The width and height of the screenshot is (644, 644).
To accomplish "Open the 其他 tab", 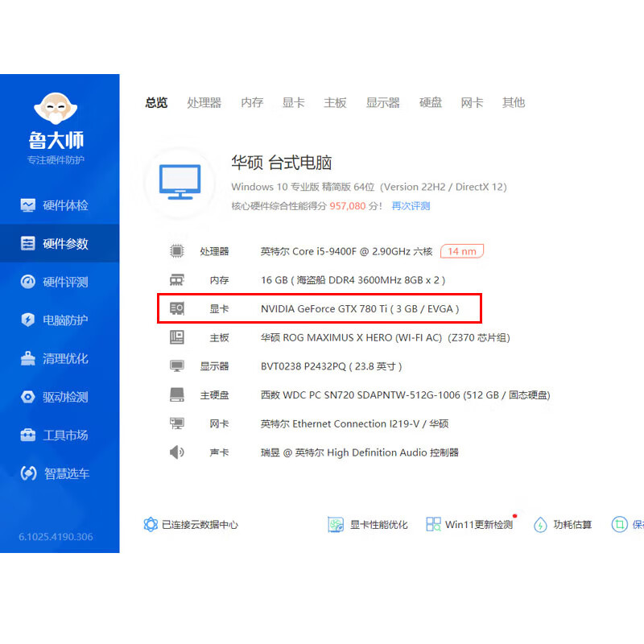I will tap(514, 102).
